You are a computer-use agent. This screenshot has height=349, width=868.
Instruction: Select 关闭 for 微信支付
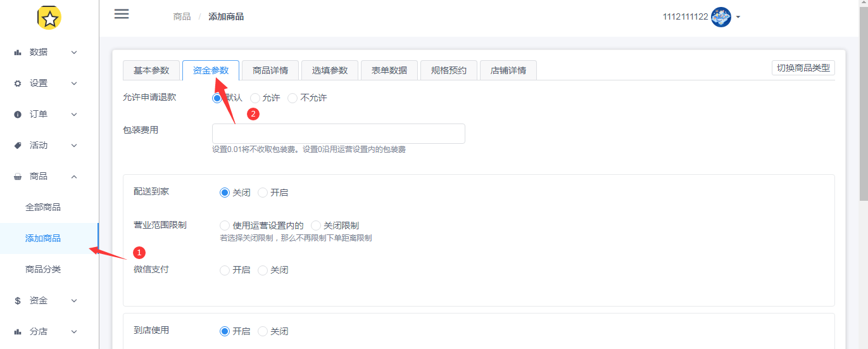click(263, 270)
